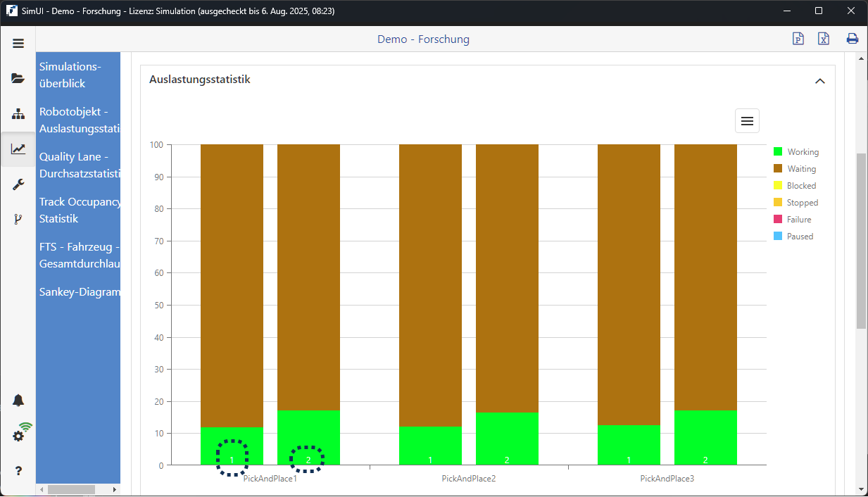Image resolution: width=868 pixels, height=497 pixels.
Task: Navigate to Sankey-Diagramm section
Action: (79, 291)
